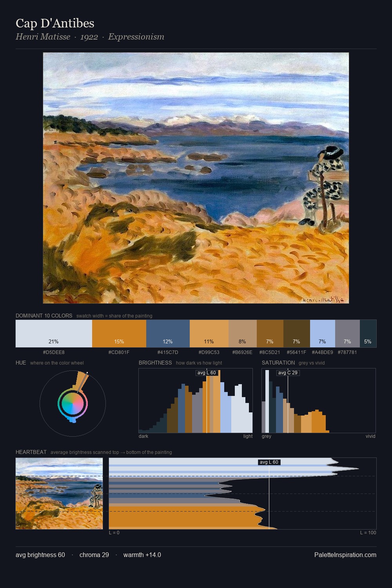Click the "avg C 29" label
392x588 pixels.
coord(288,373)
